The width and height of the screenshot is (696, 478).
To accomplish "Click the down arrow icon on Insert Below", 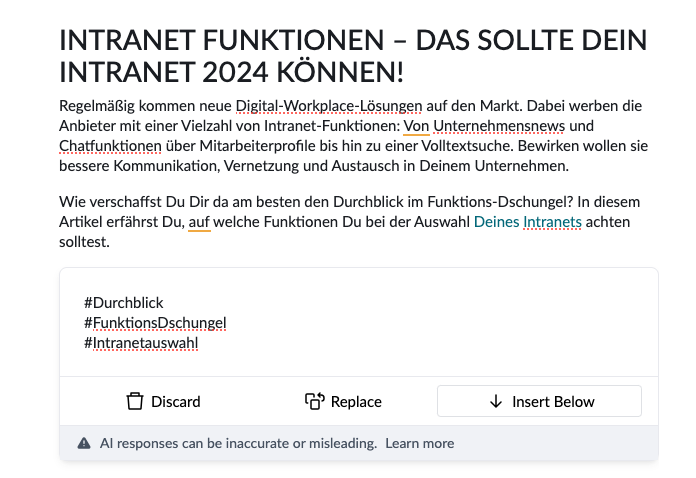I will pyautogui.click(x=495, y=402).
